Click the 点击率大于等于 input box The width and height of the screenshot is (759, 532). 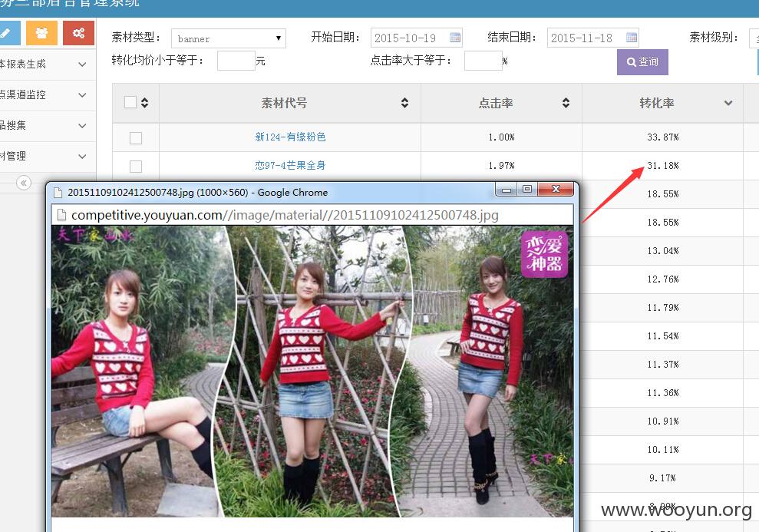(x=483, y=61)
